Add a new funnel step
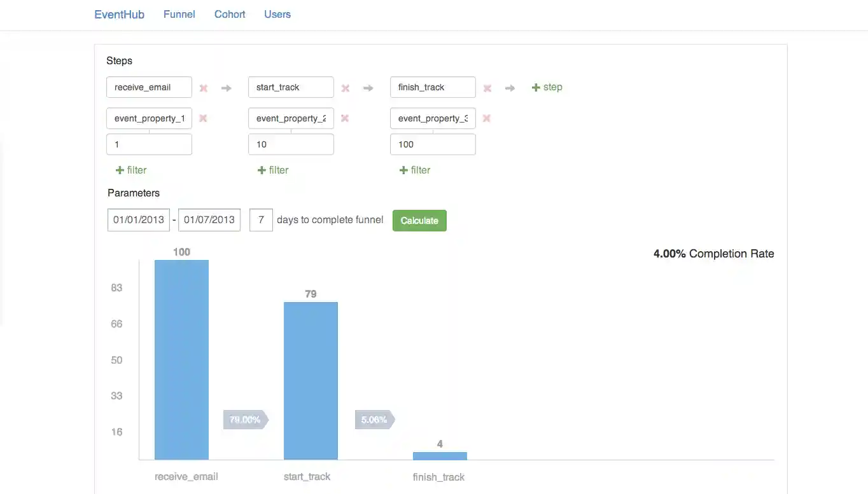The image size is (868, 494). pos(547,87)
